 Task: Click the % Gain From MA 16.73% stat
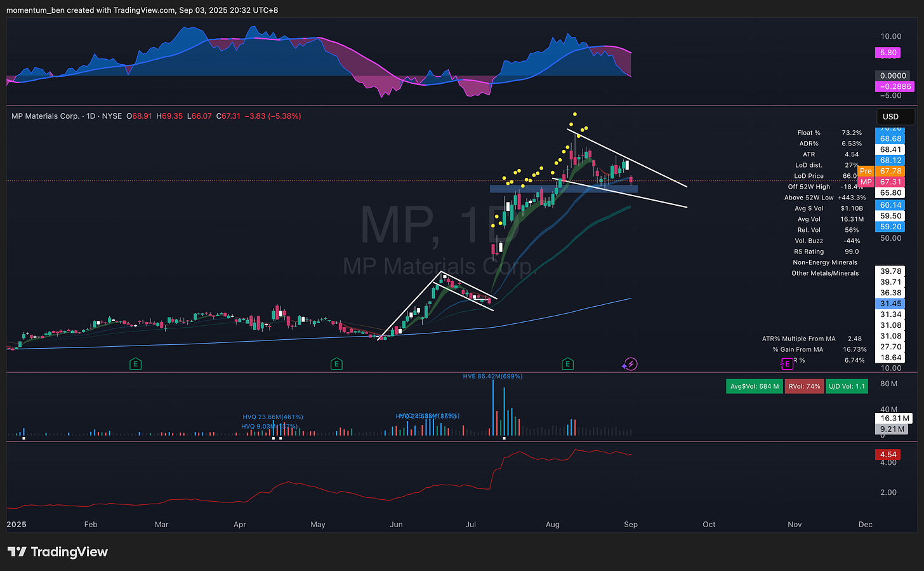(819, 349)
